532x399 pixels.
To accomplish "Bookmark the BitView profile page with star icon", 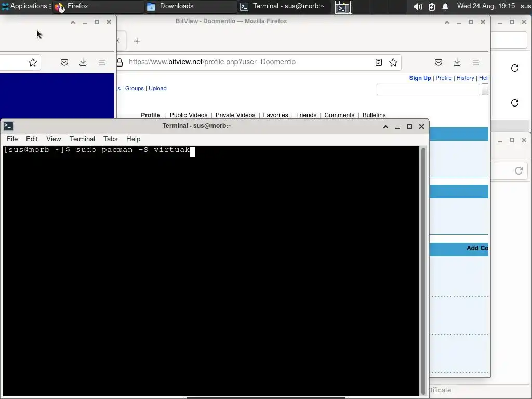I will pyautogui.click(x=393, y=62).
